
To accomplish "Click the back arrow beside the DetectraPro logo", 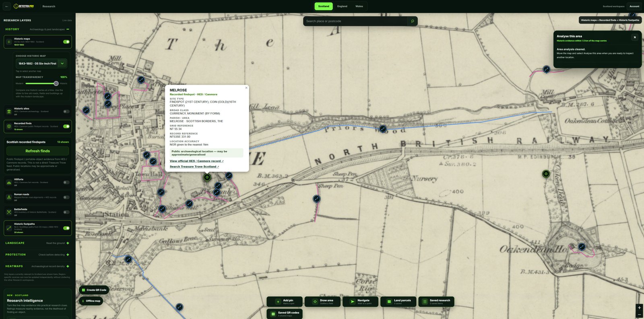I will click(7, 6).
